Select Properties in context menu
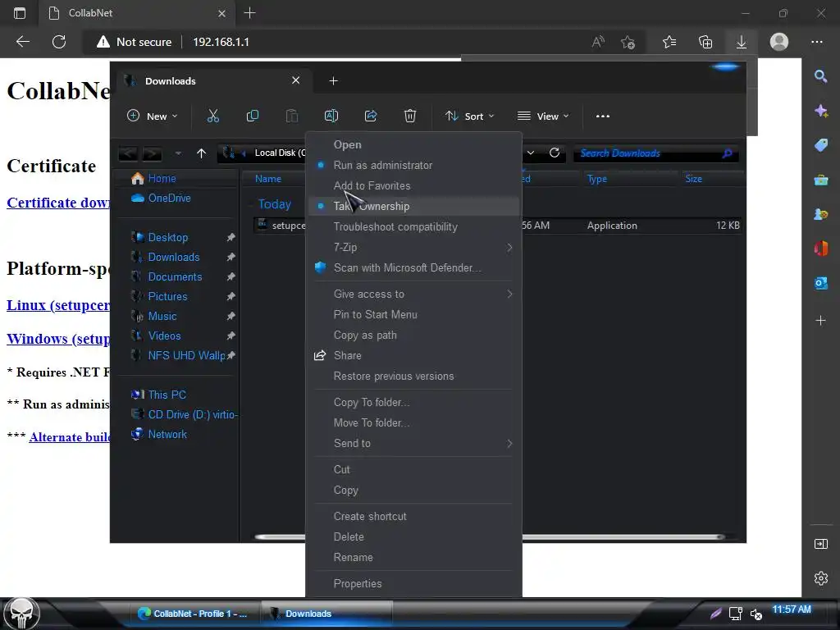840x630 pixels. pyautogui.click(x=413, y=584)
